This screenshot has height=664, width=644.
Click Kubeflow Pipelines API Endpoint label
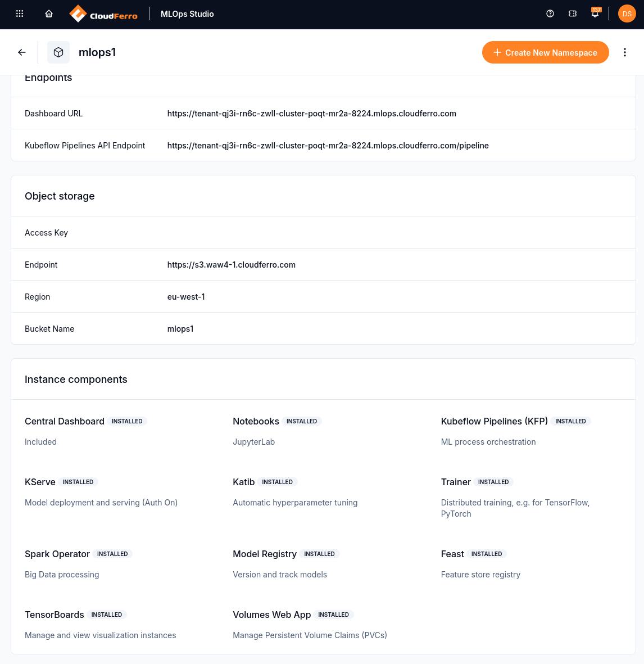85,145
